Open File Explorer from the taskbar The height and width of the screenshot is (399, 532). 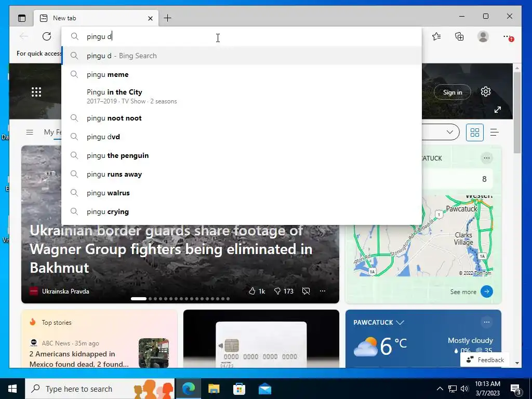(214, 389)
